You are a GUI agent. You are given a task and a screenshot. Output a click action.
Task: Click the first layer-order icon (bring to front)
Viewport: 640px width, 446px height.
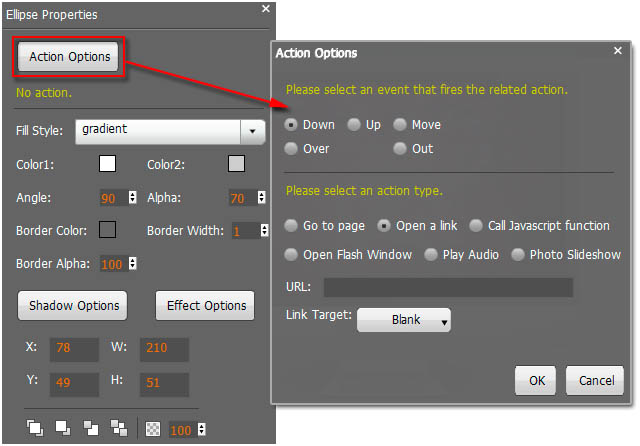click(x=35, y=428)
